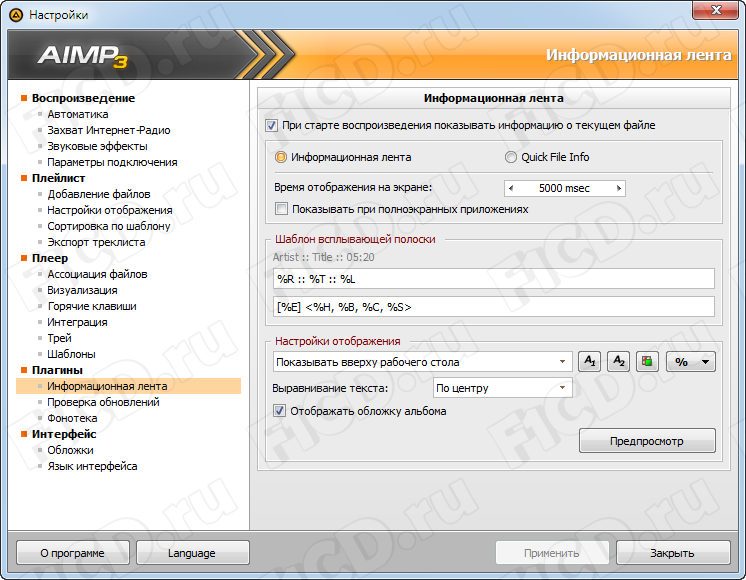Open Визуализация settings page

click(82, 290)
